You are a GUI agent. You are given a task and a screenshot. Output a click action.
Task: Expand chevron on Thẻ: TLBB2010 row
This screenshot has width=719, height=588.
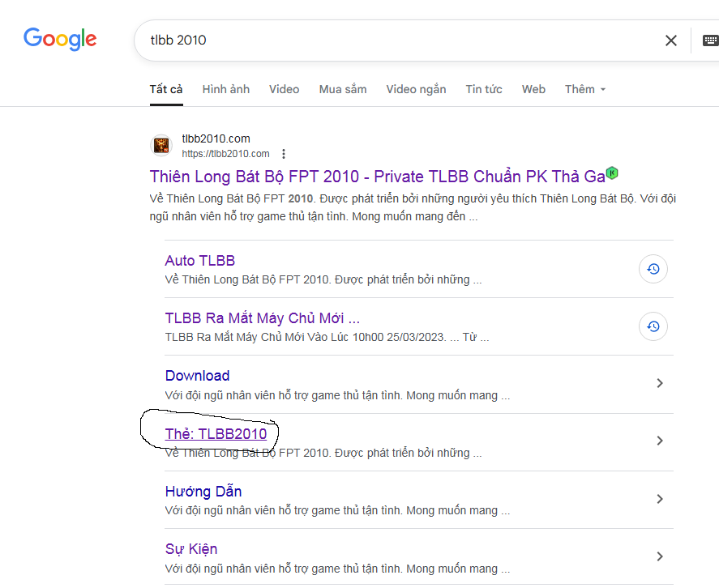click(x=660, y=441)
